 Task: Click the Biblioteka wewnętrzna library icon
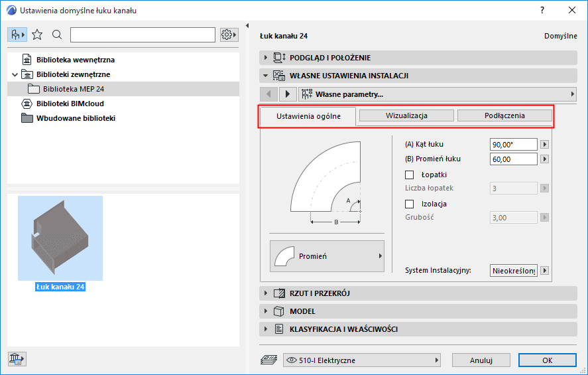pyautogui.click(x=27, y=60)
